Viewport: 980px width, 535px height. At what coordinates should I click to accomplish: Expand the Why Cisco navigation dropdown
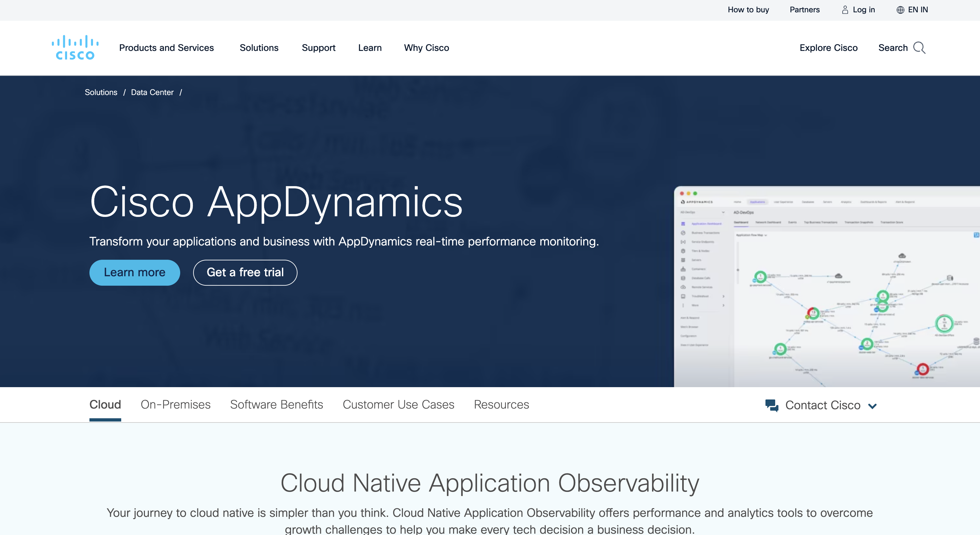pos(426,48)
